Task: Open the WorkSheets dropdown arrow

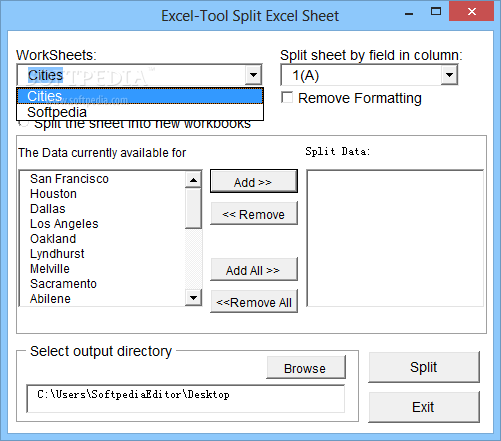Action: pos(253,75)
